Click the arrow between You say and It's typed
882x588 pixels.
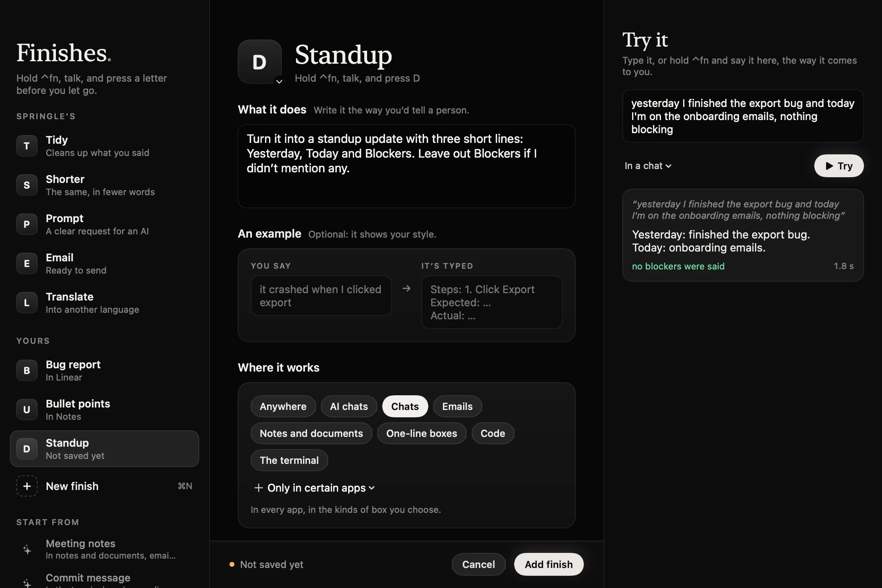[x=406, y=289]
